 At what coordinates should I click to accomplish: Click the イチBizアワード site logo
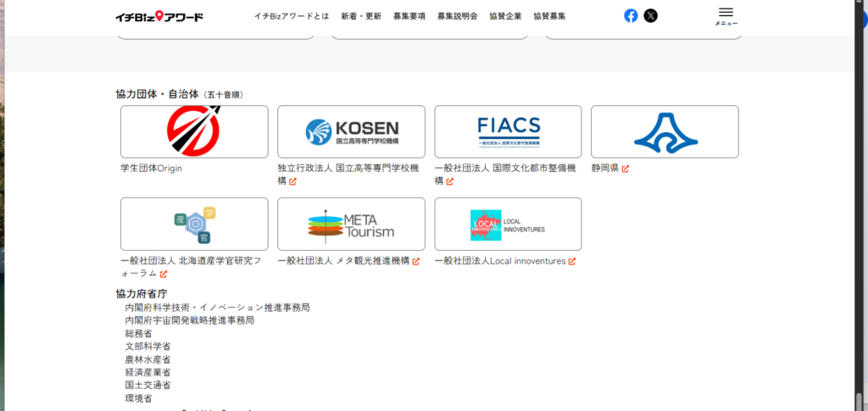click(x=159, y=17)
